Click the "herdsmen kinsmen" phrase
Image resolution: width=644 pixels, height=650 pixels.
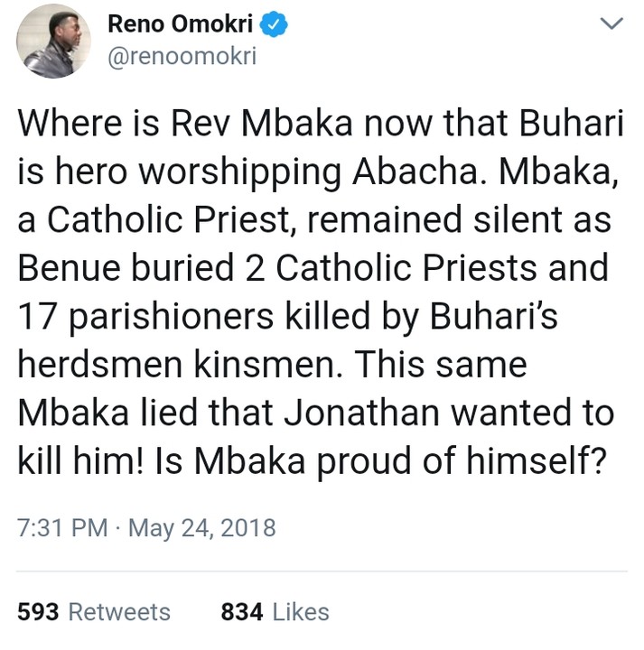click(178, 365)
